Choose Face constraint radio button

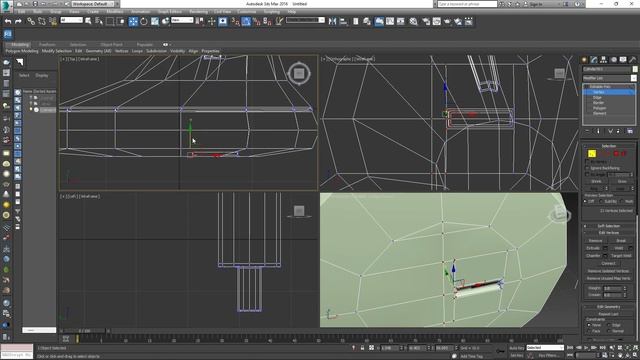(589, 331)
